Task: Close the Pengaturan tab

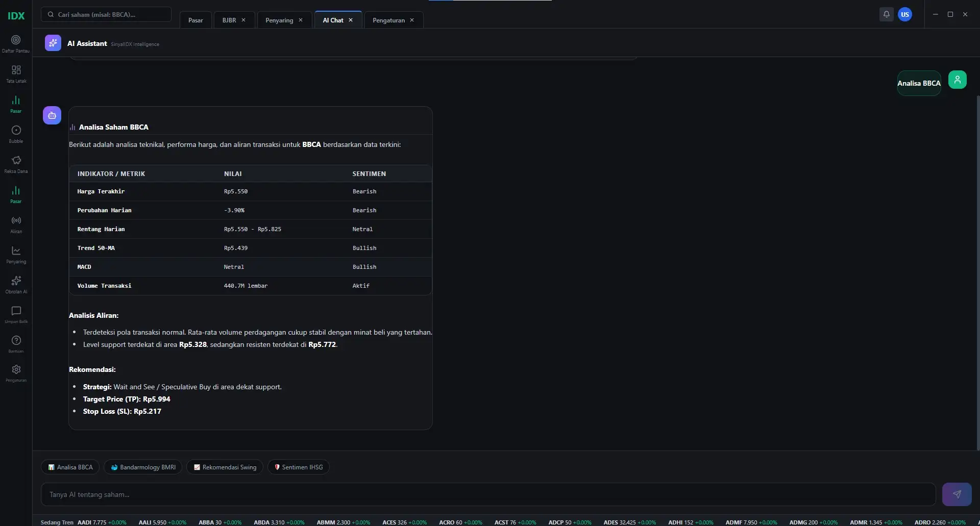Action: (412, 20)
